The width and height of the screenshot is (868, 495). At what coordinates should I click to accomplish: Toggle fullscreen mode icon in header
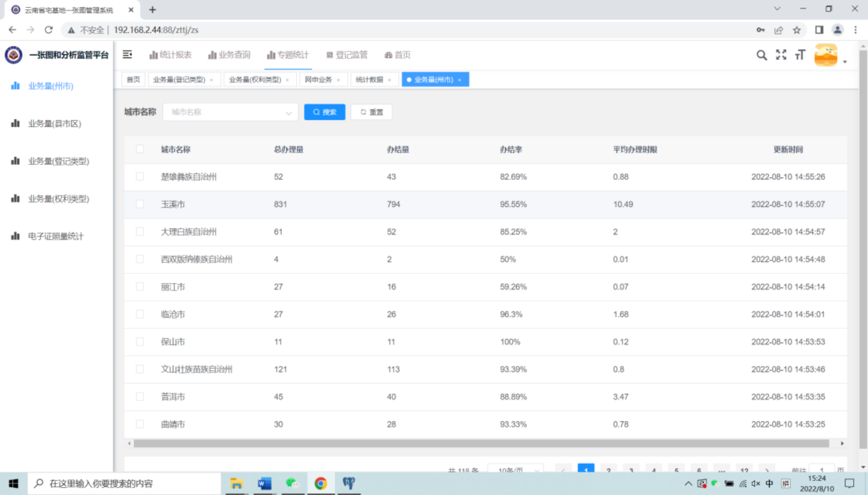(781, 55)
